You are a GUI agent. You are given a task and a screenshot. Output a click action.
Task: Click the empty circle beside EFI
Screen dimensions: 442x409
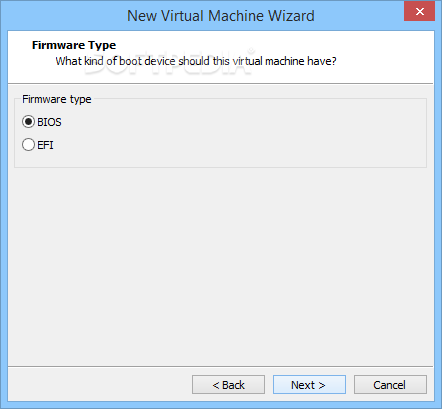point(28,145)
